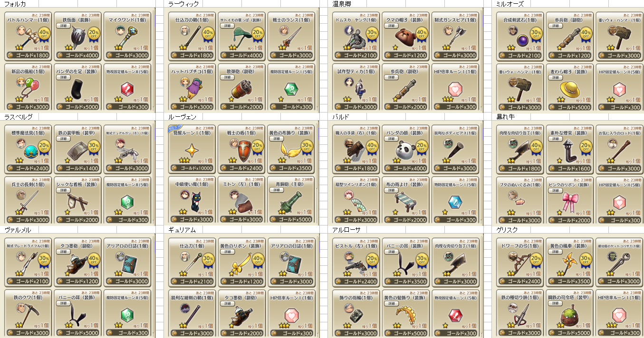Click the 30% OFF badge on ドムスカ・ヤング

[372, 34]
